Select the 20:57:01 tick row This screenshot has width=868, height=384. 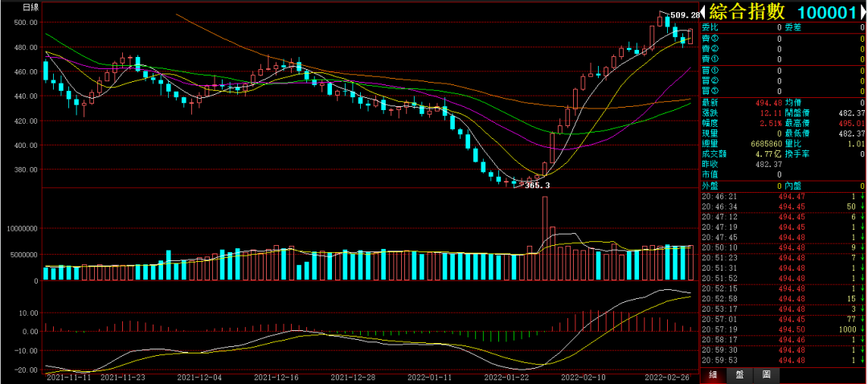tap(783, 319)
